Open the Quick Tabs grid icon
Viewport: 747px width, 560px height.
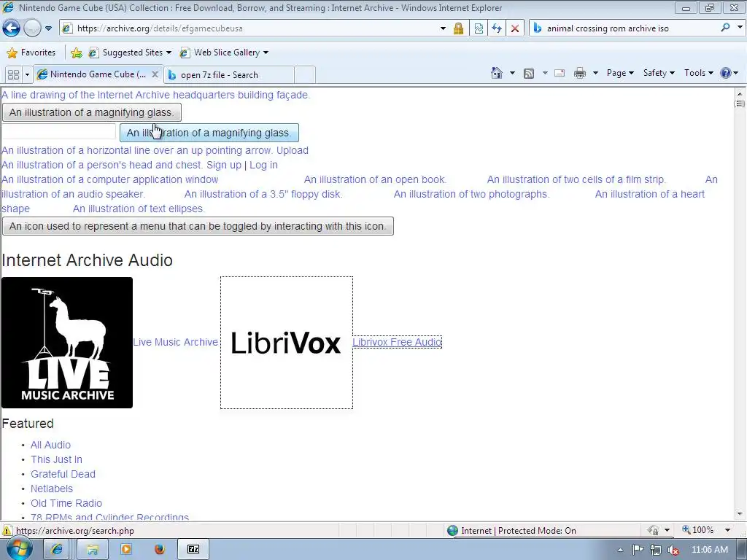tap(14, 75)
